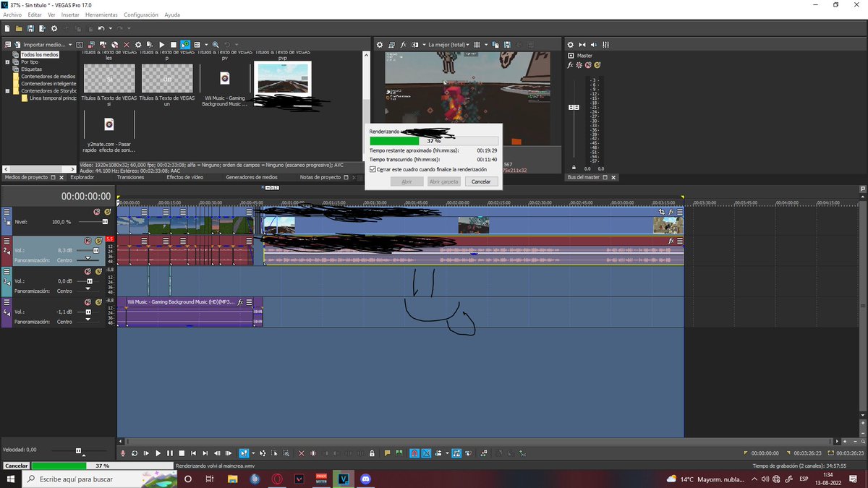The height and width of the screenshot is (488, 868).
Task: Open project properties gear in main toolbar
Action: coord(54,28)
